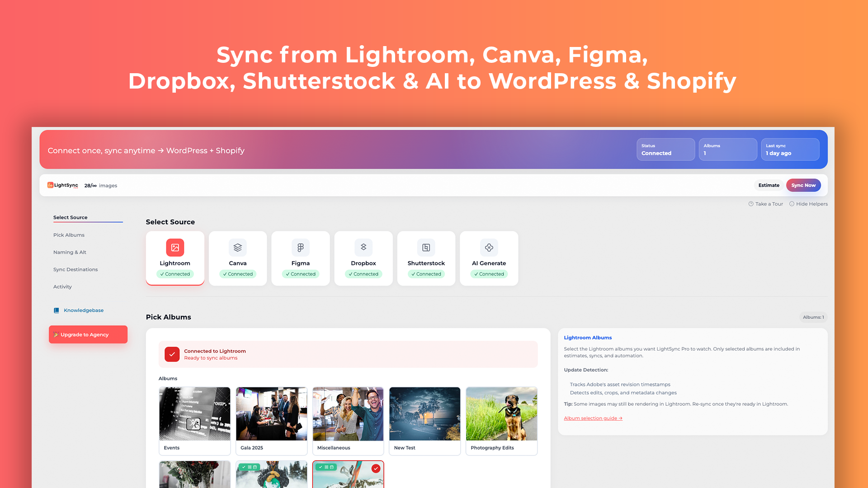The height and width of the screenshot is (488, 868).
Task: Click the LightSync logo
Action: tap(63, 185)
